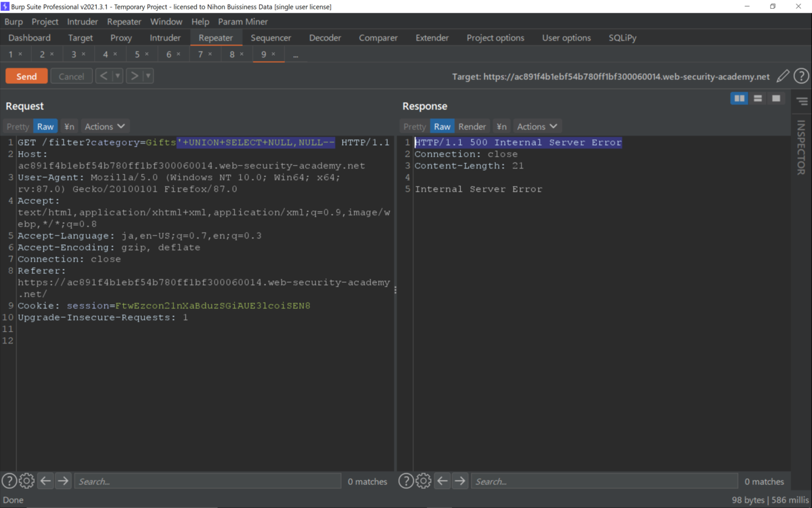Switch Response view to Raw
812x508 pixels.
[x=442, y=127]
